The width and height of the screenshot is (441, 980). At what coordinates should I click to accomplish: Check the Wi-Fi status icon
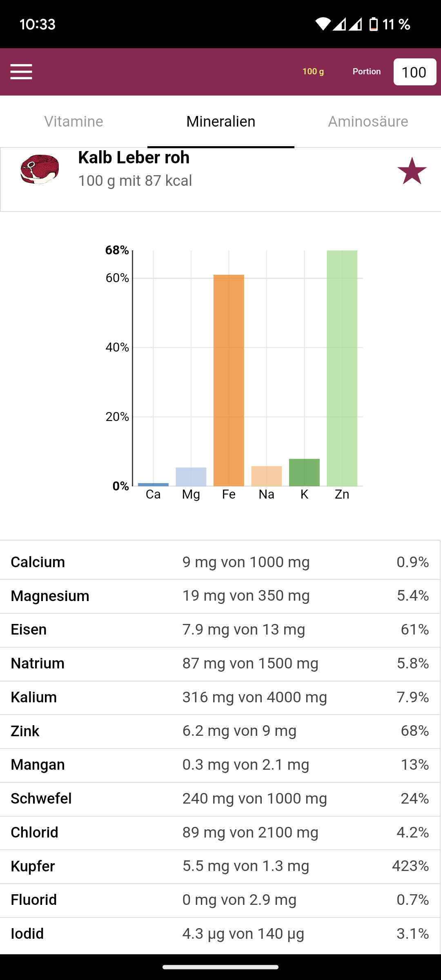coord(323,24)
